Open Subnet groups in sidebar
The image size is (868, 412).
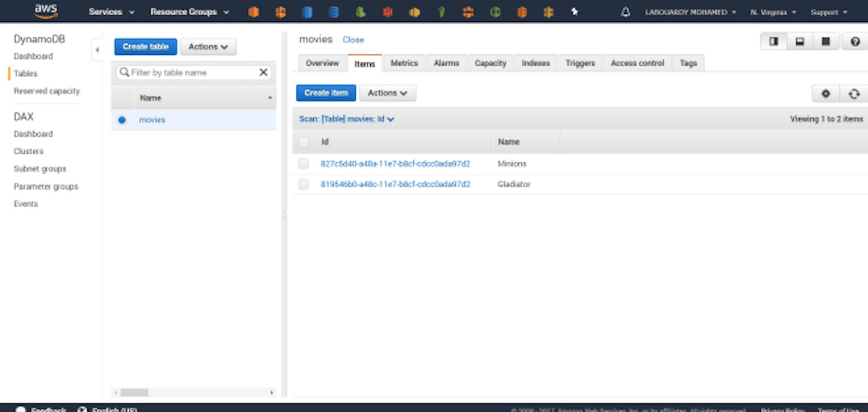coord(40,169)
